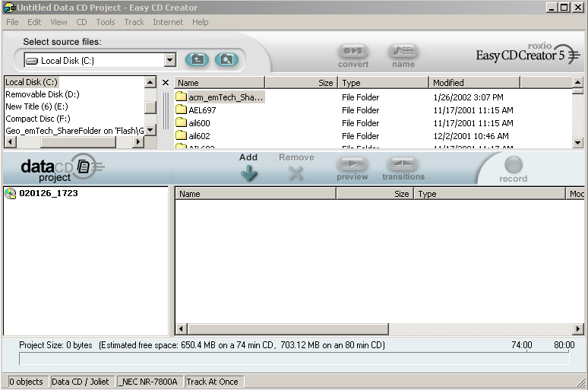This screenshot has height=390, width=588.
Task: Open the Tools menu
Action: 106,22
